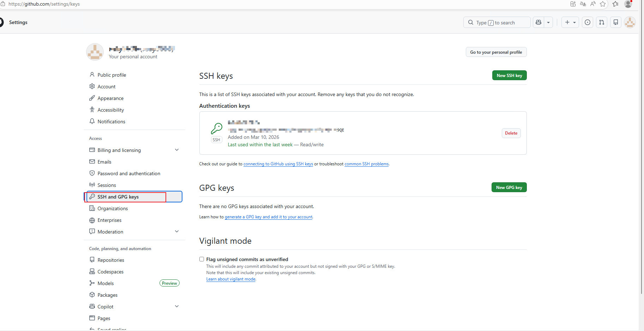Click 'Last used within the last week' text
Viewport: 644px width, 331px height.
point(260,144)
